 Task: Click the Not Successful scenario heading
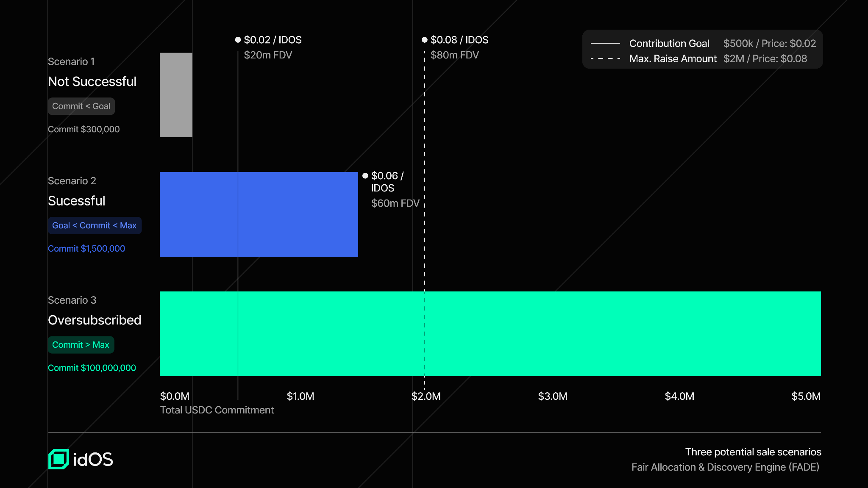[92, 81]
